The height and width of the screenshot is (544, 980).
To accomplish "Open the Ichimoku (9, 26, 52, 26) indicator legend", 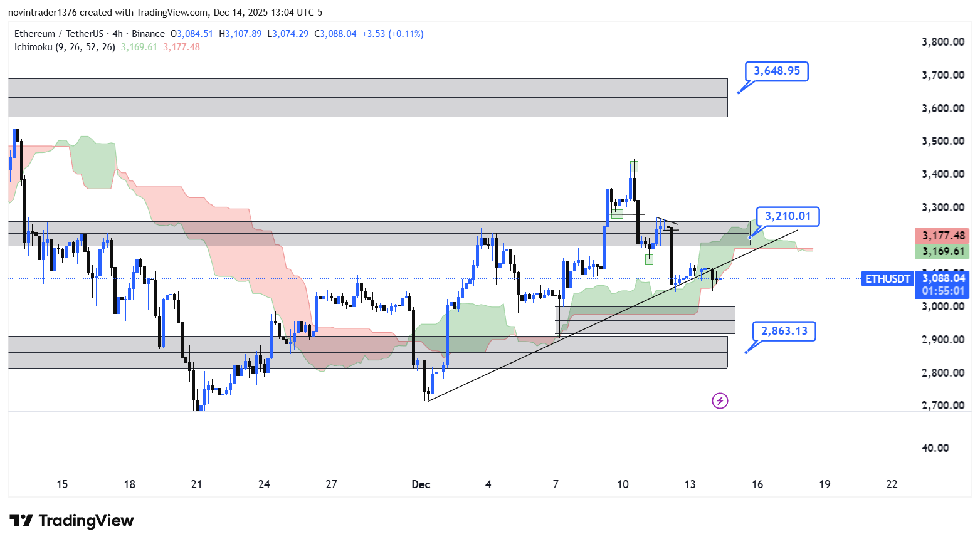I will point(65,47).
